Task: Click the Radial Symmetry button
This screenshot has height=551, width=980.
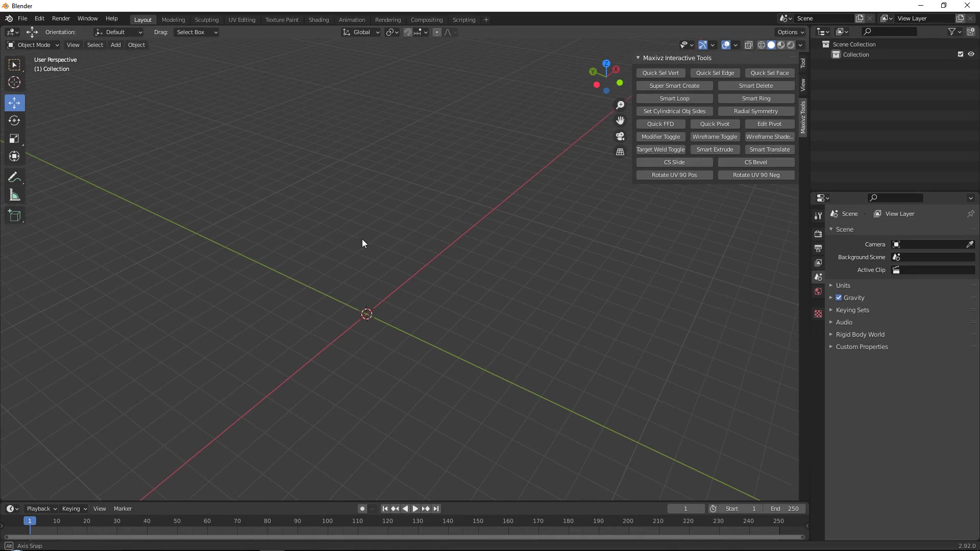Action: 756,111
